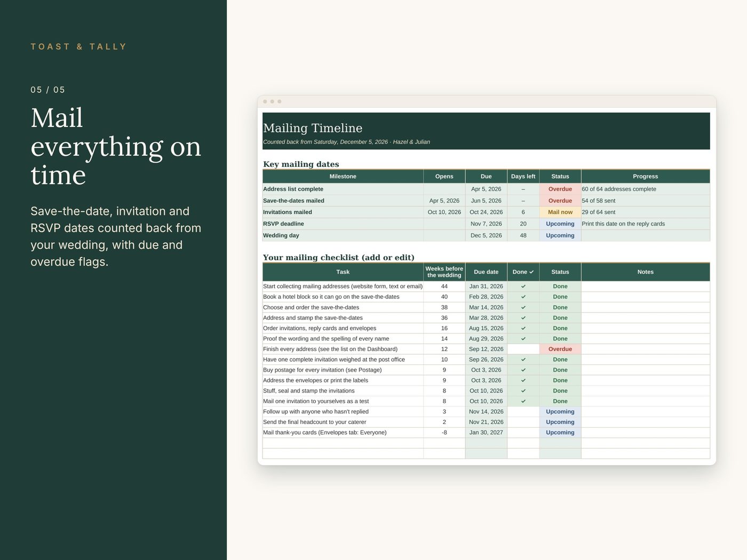Click the 'Notes' column header
This screenshot has height=560, width=747.
coord(646,272)
